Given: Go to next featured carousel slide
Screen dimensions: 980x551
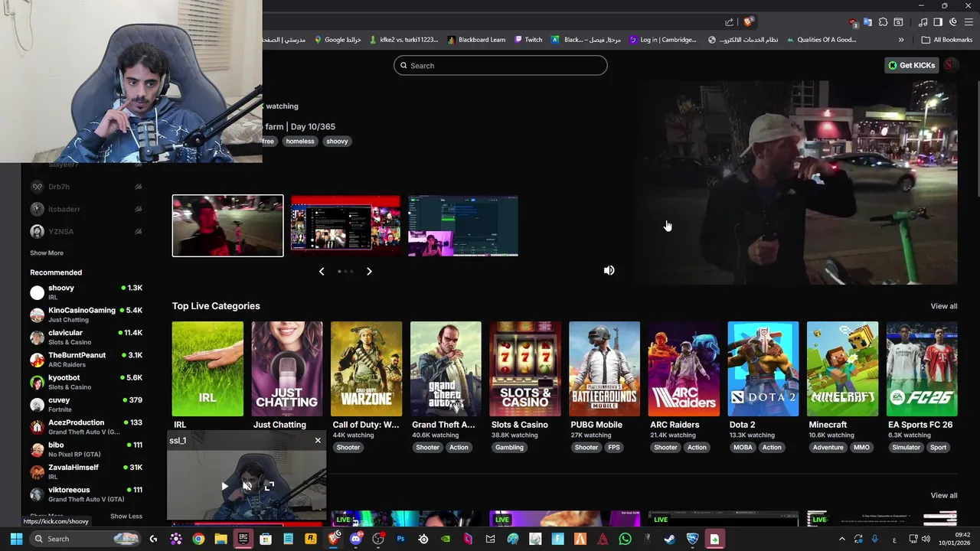Looking at the screenshot, I should pyautogui.click(x=369, y=271).
